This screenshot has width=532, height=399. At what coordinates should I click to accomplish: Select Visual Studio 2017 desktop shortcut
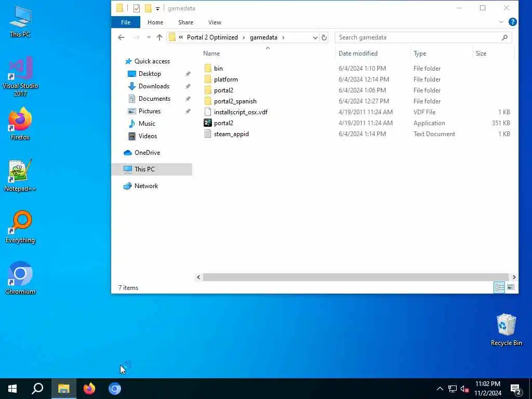tap(20, 76)
